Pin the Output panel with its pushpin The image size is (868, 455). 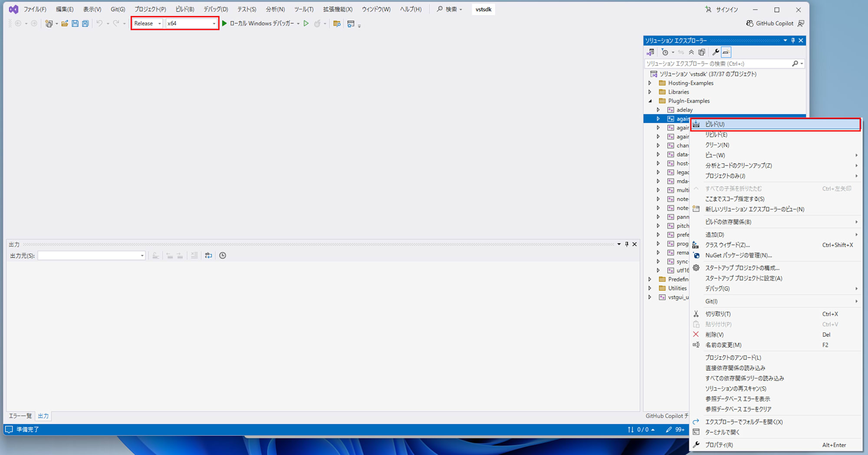pos(627,244)
